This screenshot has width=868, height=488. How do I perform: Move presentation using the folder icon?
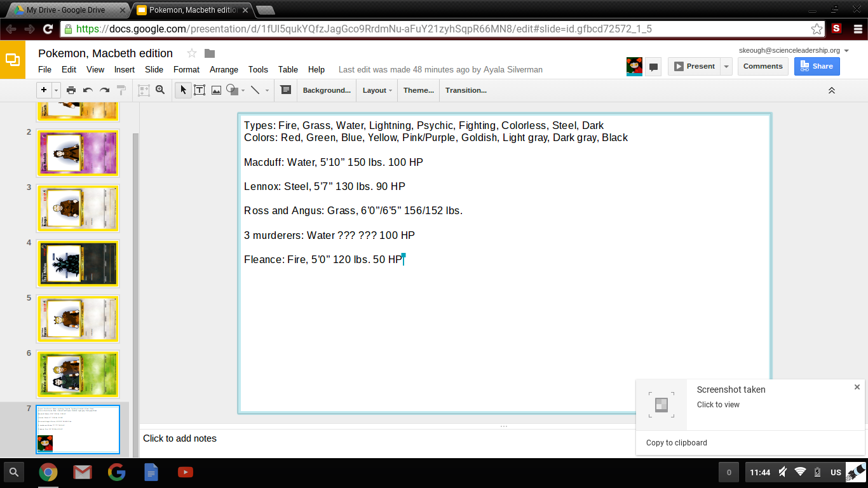click(x=210, y=53)
